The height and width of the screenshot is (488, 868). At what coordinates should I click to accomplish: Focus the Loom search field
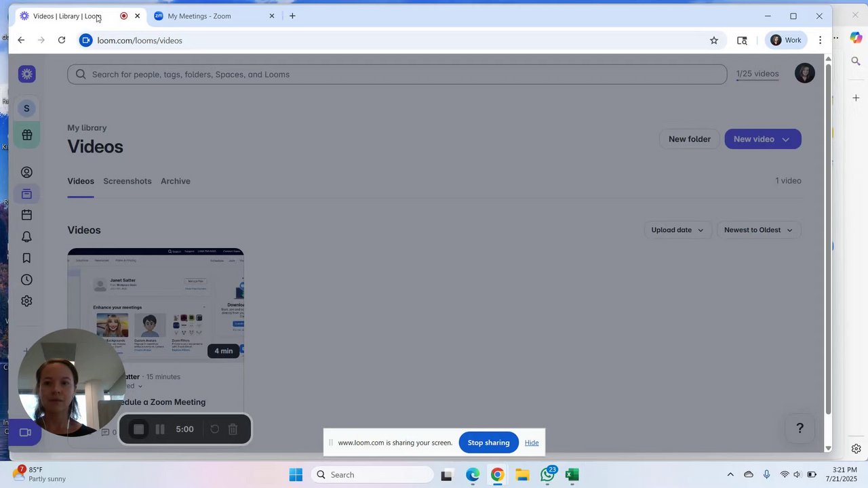[397, 75]
